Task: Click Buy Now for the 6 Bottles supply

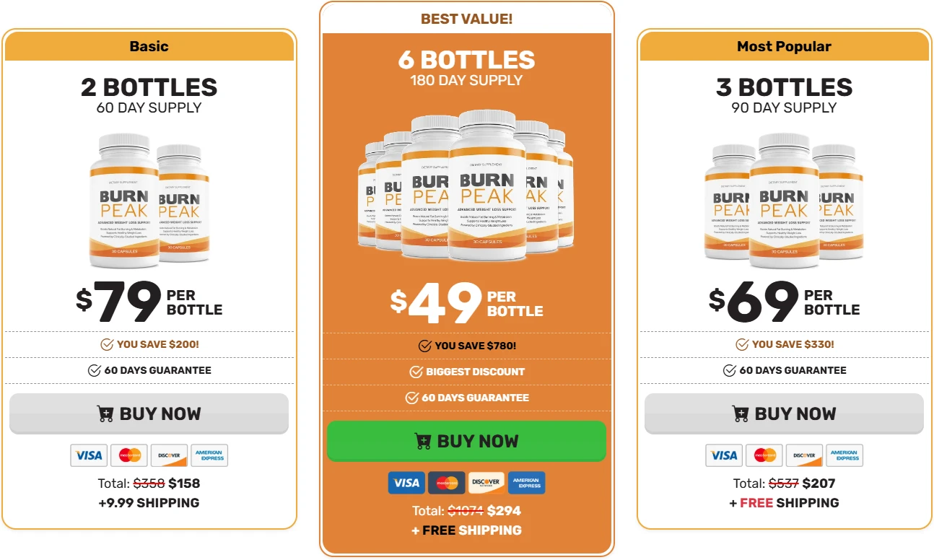Action: pyautogui.click(x=467, y=440)
